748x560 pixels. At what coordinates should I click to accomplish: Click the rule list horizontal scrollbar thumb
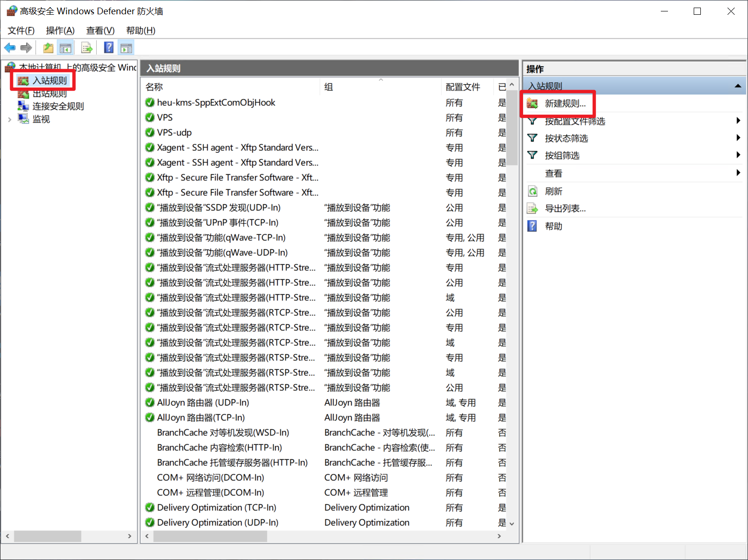(x=210, y=536)
